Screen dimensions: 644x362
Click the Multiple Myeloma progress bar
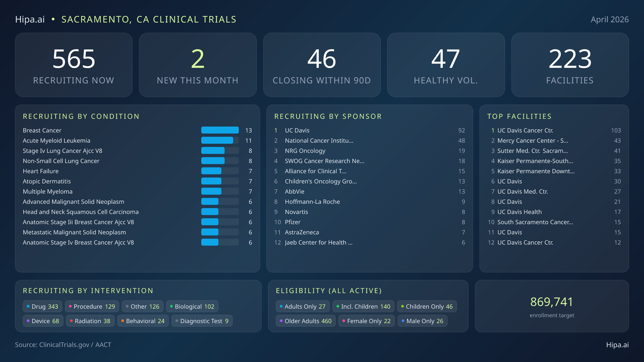pyautogui.click(x=220, y=191)
